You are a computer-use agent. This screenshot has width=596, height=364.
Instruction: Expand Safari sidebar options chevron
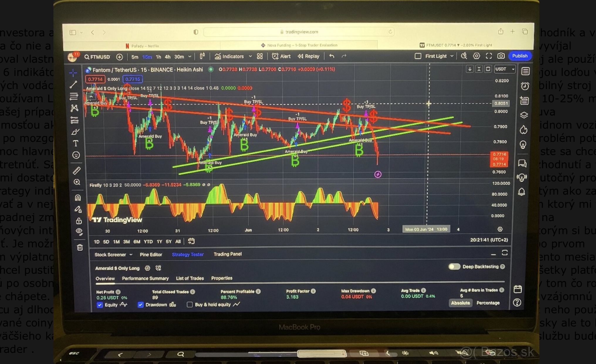pos(81,33)
